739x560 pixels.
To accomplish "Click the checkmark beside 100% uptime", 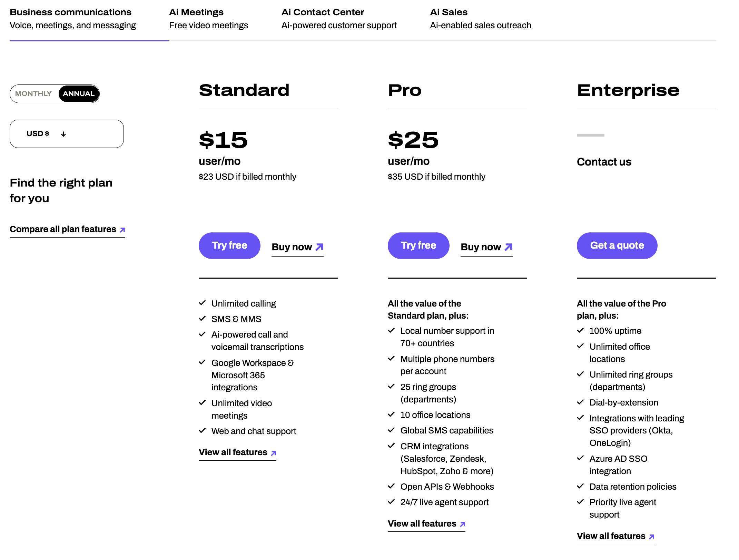I will (580, 330).
